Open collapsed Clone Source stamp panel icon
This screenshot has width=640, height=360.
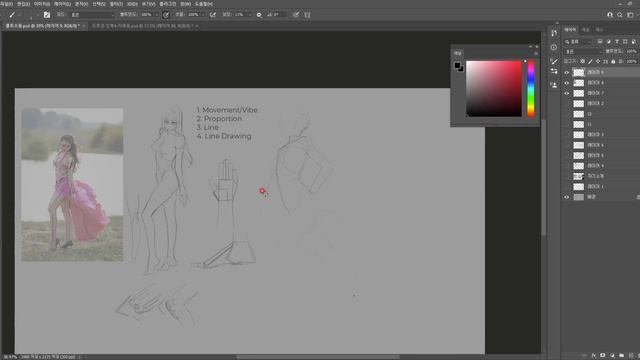pos(554,85)
